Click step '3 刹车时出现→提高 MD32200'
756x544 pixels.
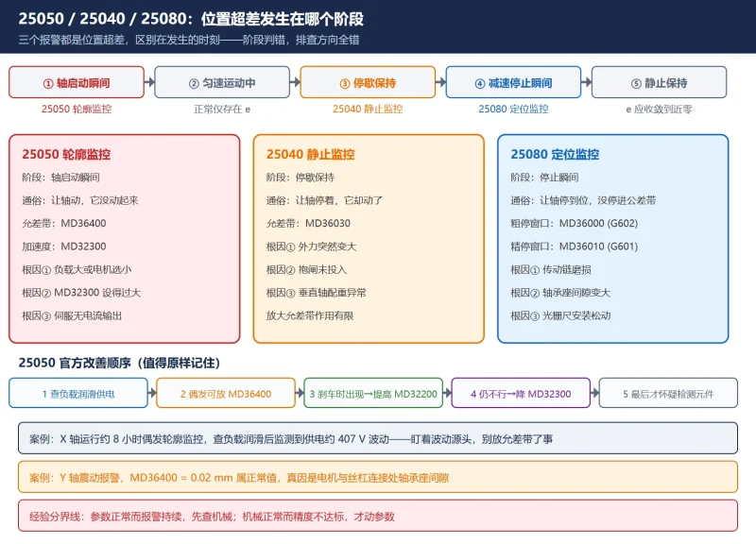(373, 393)
